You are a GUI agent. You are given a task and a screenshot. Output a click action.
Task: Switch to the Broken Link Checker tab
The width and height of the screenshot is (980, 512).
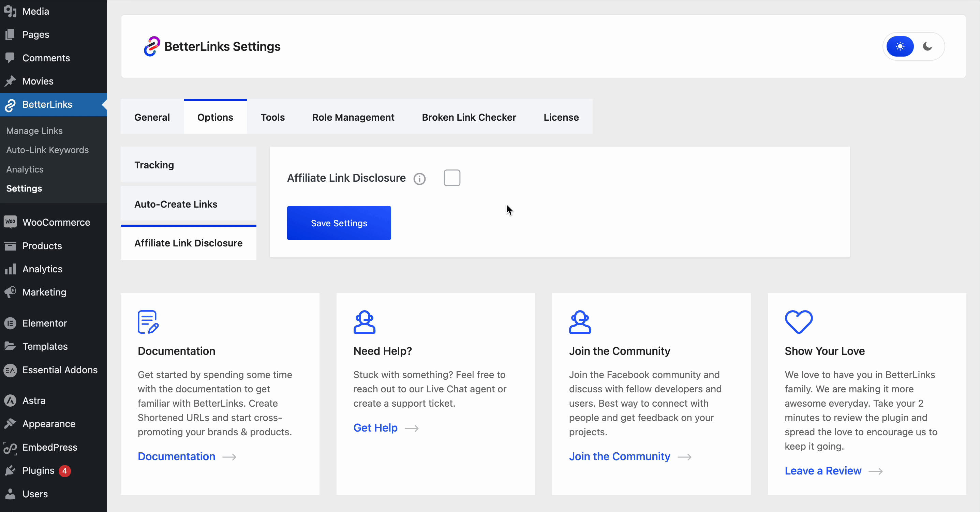(469, 117)
